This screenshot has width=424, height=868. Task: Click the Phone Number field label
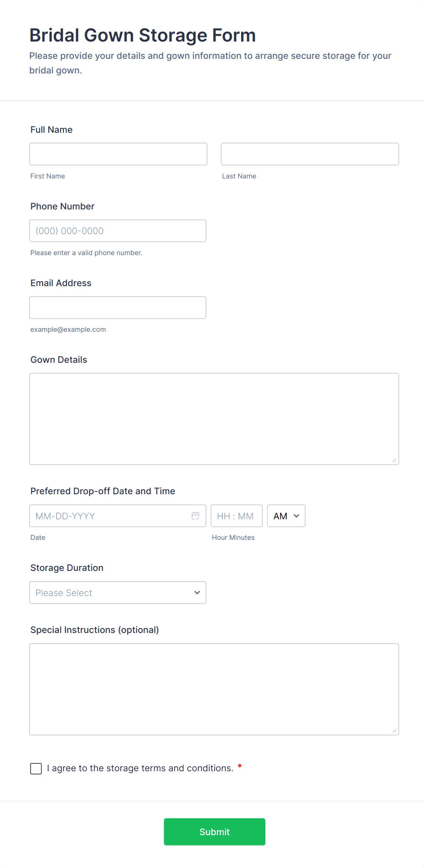(62, 206)
